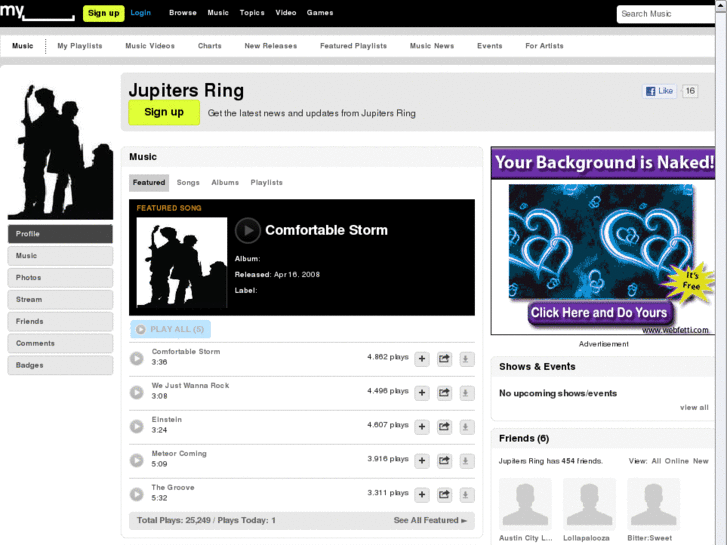Image resolution: width=727 pixels, height=545 pixels.
Task: Filter friends view by New
Action: point(701,461)
